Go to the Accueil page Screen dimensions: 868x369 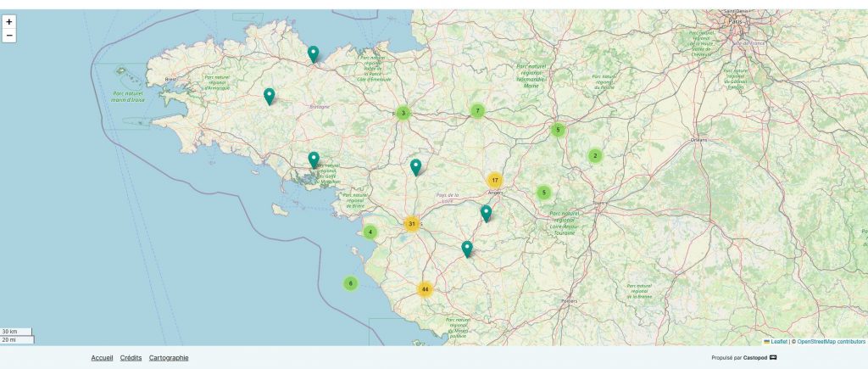(102, 358)
